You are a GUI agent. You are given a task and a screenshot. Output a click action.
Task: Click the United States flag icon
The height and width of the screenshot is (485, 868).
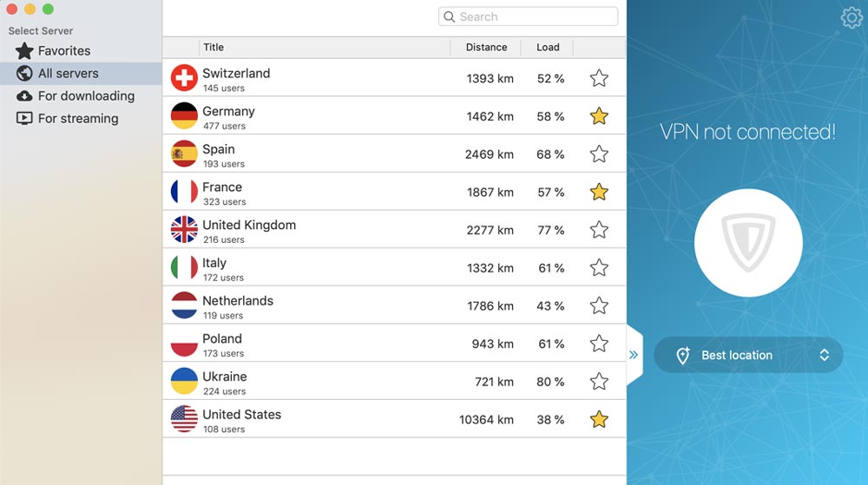pos(184,419)
